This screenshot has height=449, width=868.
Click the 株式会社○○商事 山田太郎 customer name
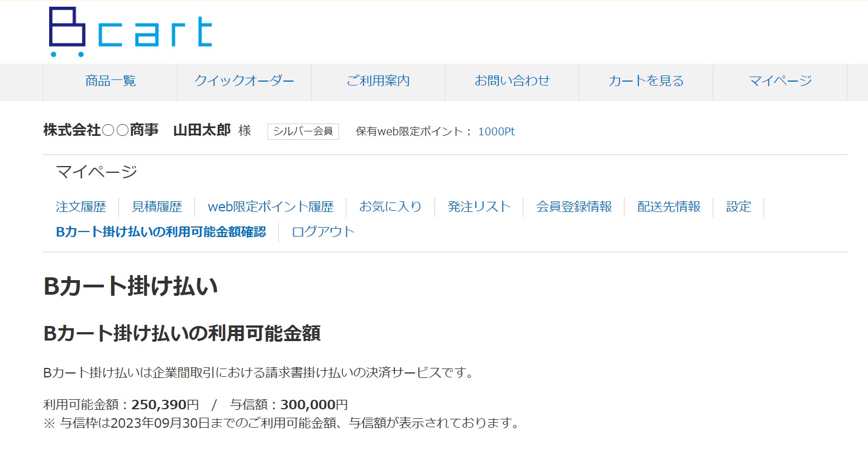pos(137,131)
